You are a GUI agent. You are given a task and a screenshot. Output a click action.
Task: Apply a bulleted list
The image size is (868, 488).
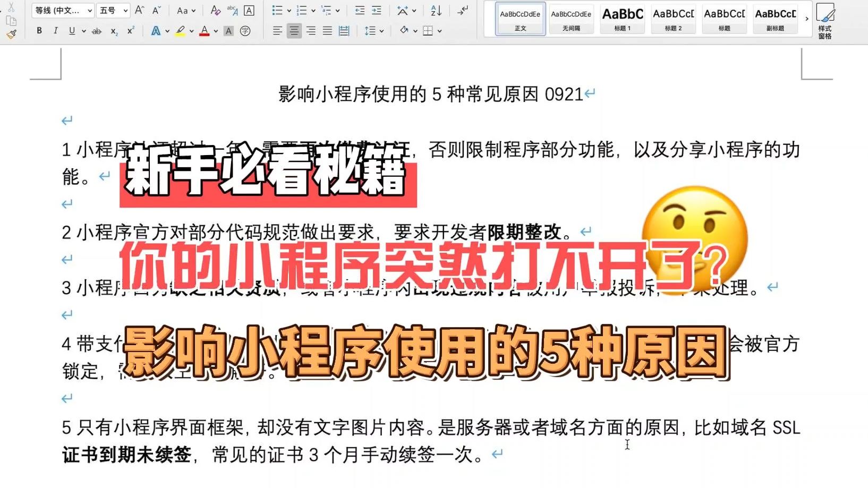coord(277,10)
